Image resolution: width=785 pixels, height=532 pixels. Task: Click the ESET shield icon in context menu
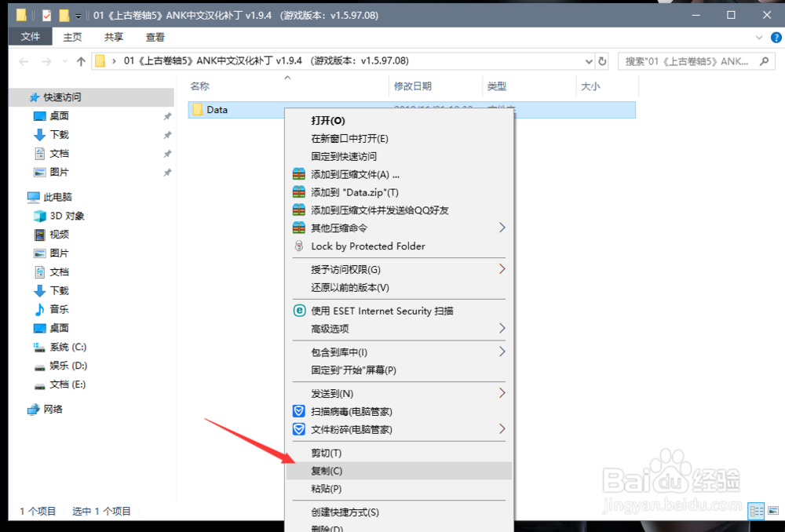(x=298, y=310)
